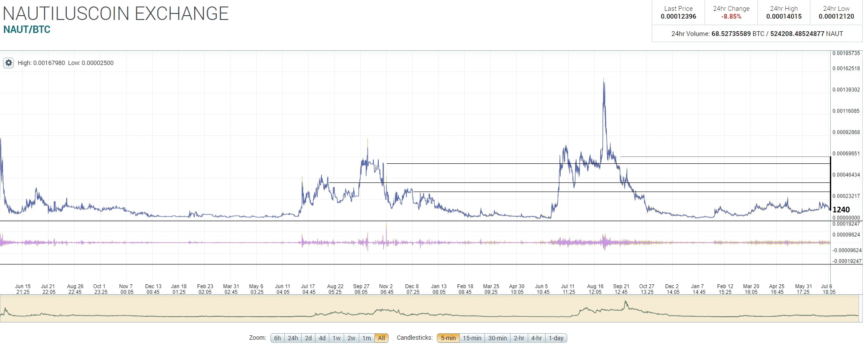Click the Sep 27 06:05 time label
Viewport: 868px width, 348px height.
tap(361, 289)
